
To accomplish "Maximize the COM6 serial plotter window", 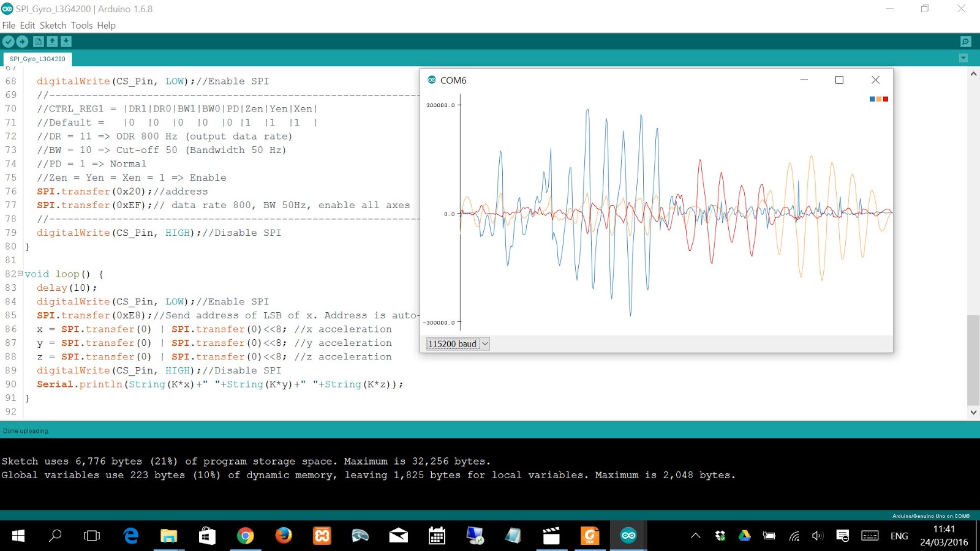I will (x=840, y=80).
